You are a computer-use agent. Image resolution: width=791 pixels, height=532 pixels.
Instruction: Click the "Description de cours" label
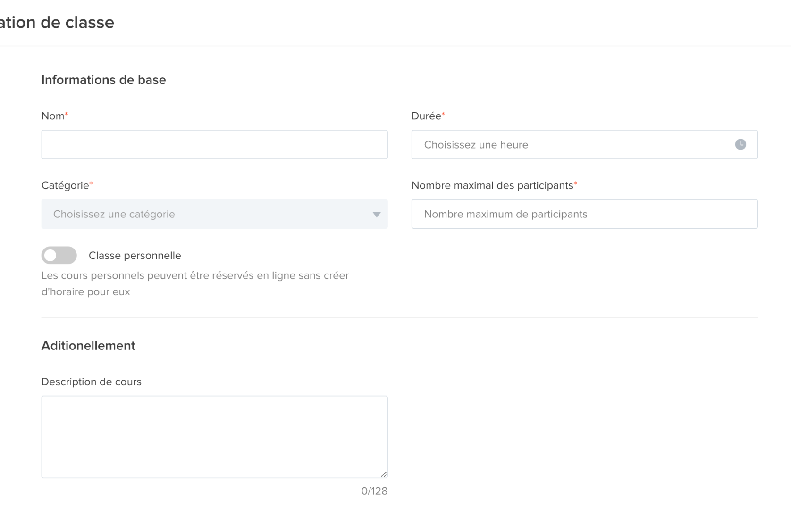coord(92,382)
